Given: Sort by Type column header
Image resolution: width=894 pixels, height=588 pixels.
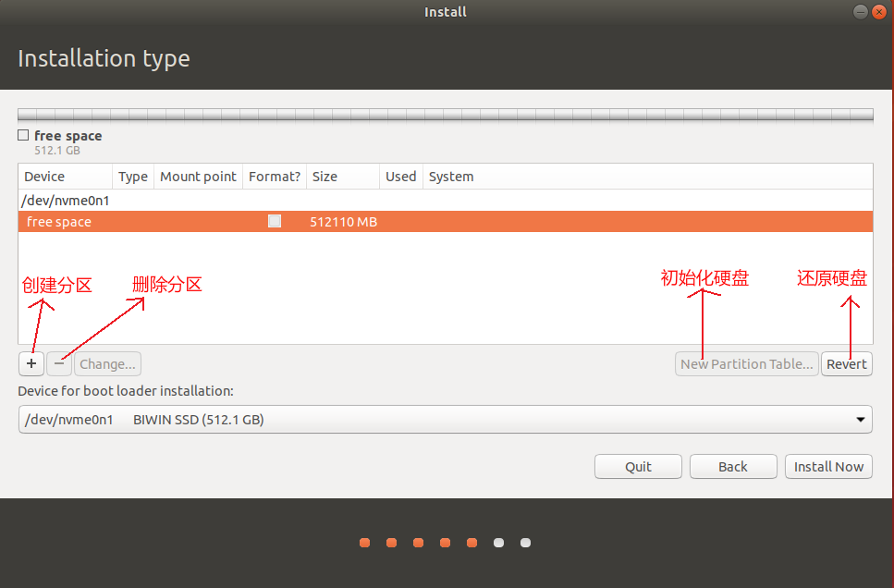Looking at the screenshot, I should [x=133, y=177].
